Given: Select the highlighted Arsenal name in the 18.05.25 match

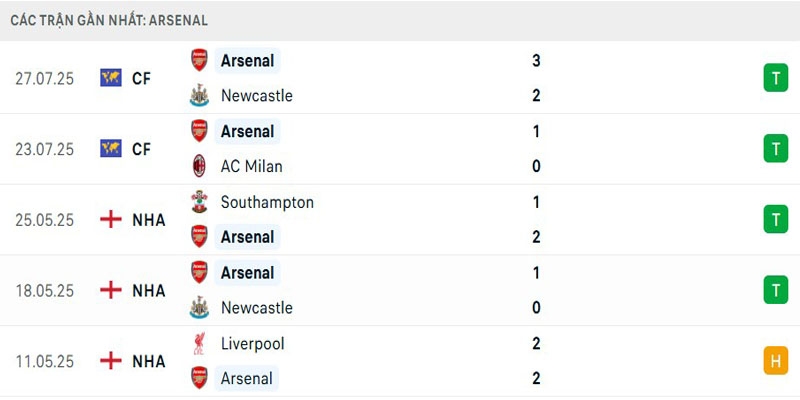Looking at the screenshot, I should pyautogui.click(x=247, y=272).
